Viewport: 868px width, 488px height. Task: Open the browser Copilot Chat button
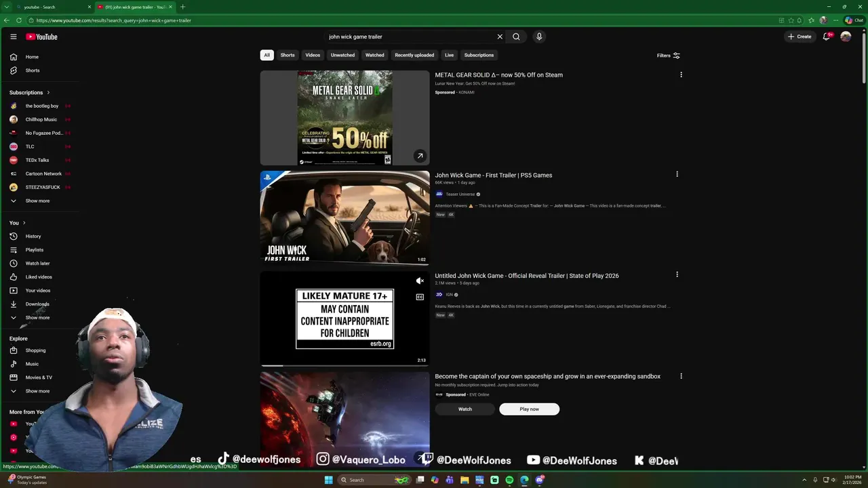(854, 20)
